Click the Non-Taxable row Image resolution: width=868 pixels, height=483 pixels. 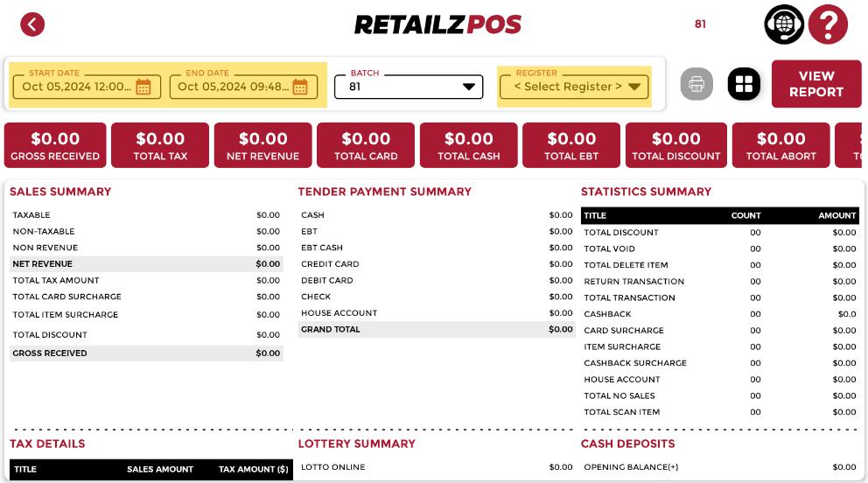(x=146, y=231)
